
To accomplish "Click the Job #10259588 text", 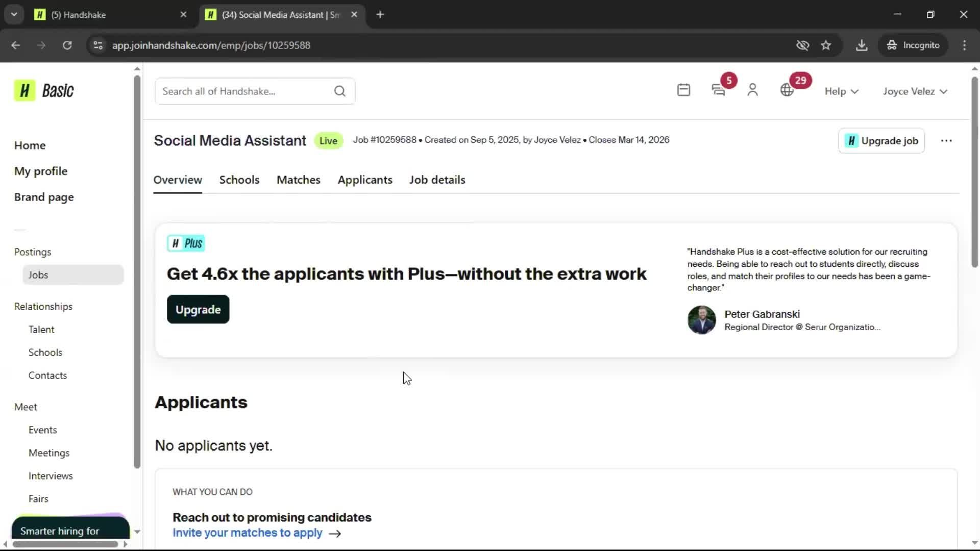I will pyautogui.click(x=384, y=140).
